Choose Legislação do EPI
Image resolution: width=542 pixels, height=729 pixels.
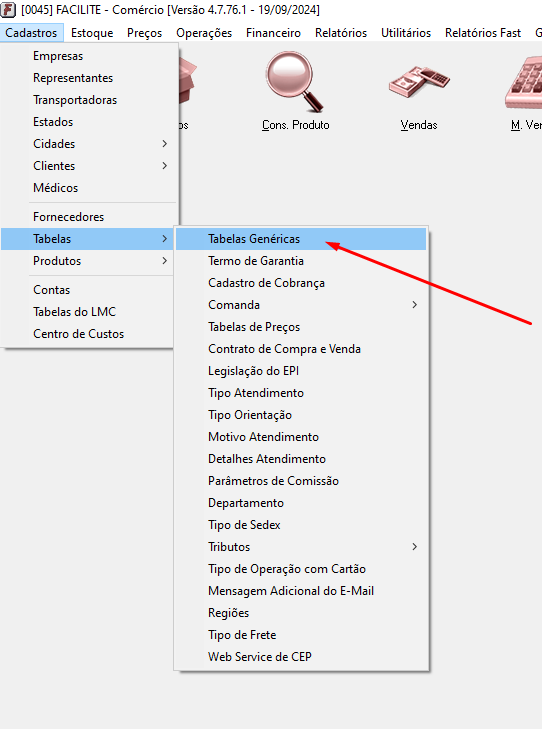[x=301, y=371]
